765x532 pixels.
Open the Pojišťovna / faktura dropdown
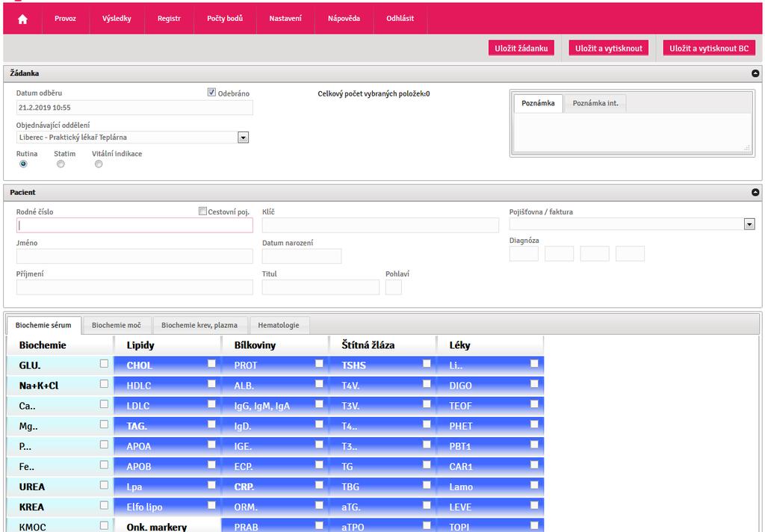(x=749, y=224)
